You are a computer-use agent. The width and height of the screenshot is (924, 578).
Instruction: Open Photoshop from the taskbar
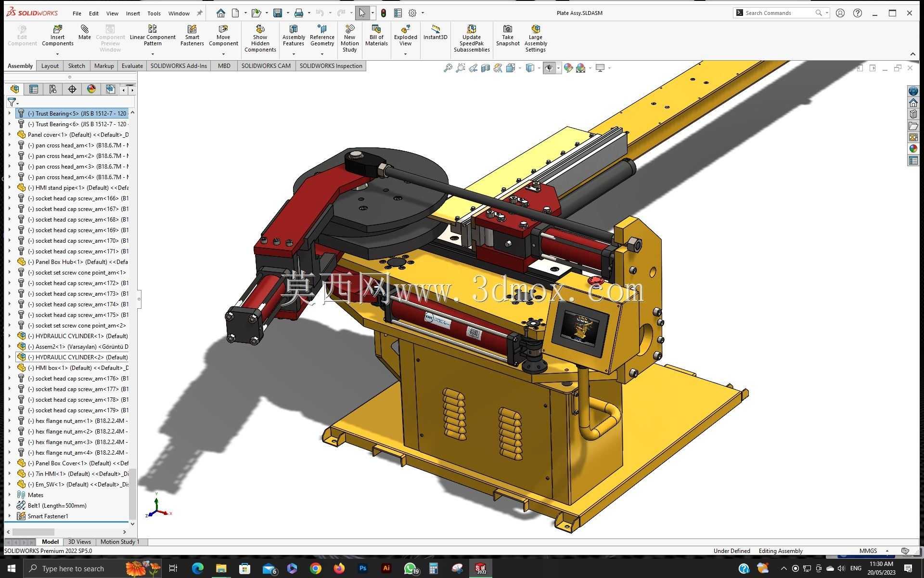[363, 568]
